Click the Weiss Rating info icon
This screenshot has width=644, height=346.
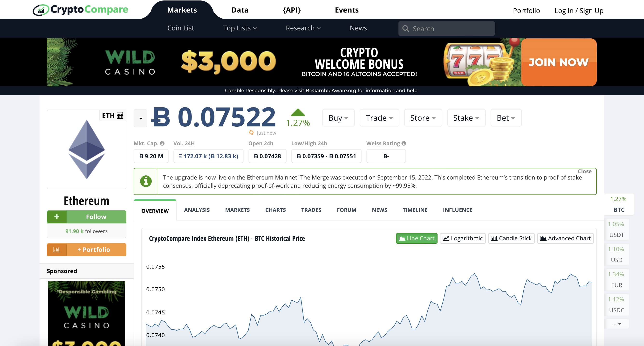[x=404, y=143]
